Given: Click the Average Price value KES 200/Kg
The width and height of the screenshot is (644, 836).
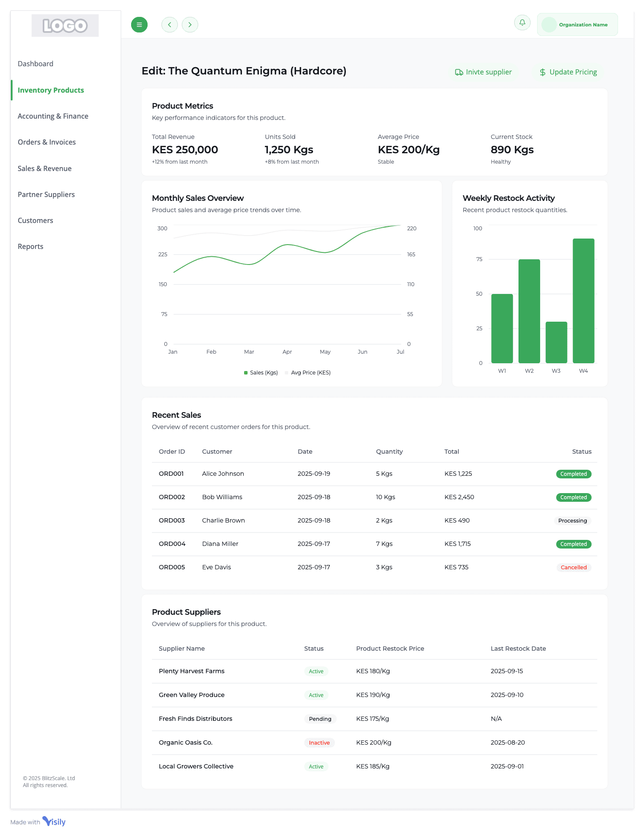Looking at the screenshot, I should coord(409,150).
